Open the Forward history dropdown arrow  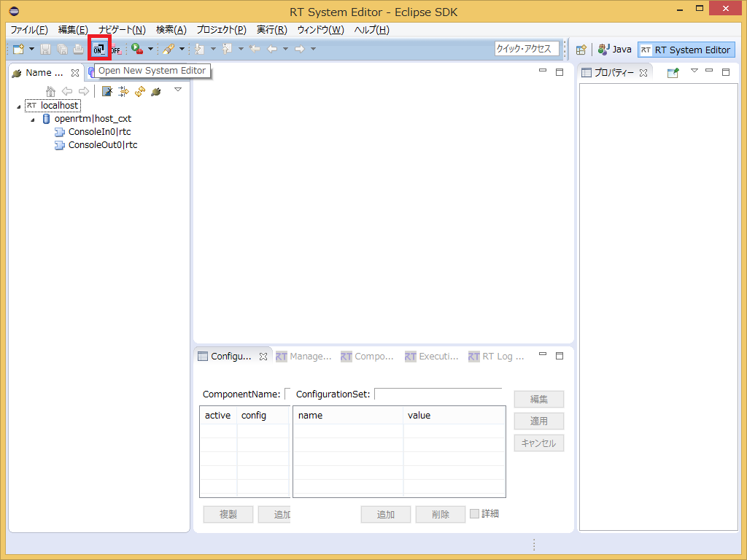point(313,49)
